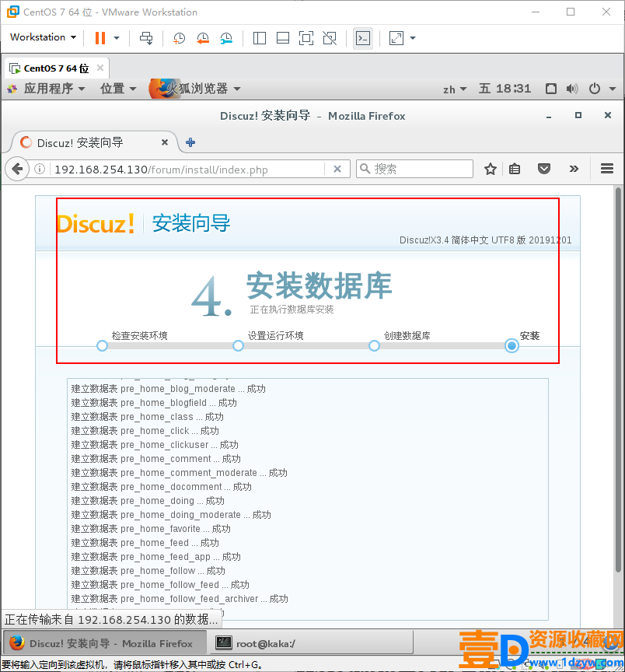Open the VMware console view

[x=363, y=38]
